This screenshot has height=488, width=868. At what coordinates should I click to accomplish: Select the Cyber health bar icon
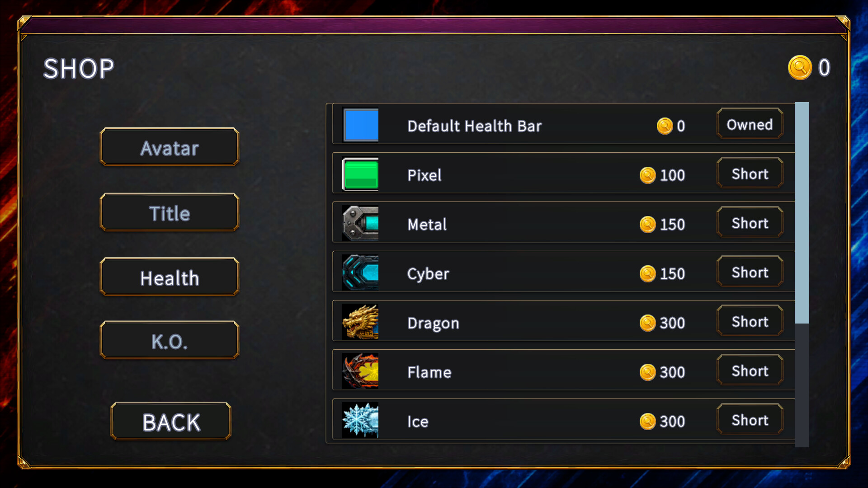coord(360,272)
